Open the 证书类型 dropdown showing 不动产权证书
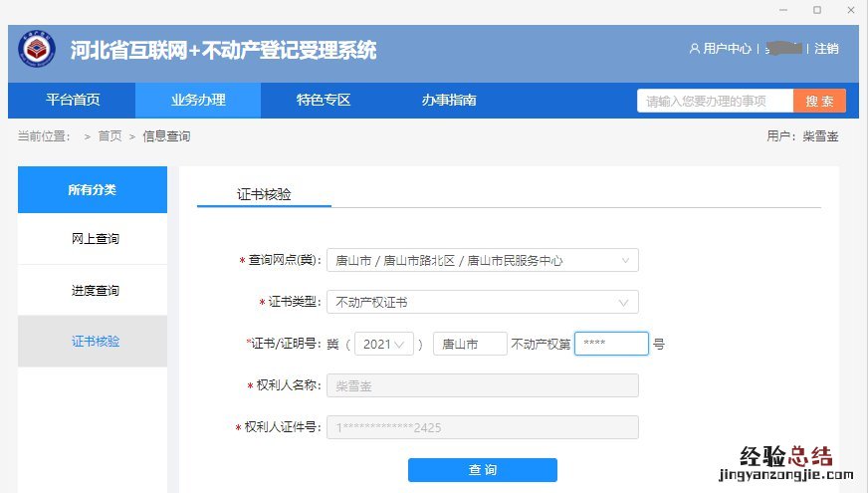 coord(483,302)
